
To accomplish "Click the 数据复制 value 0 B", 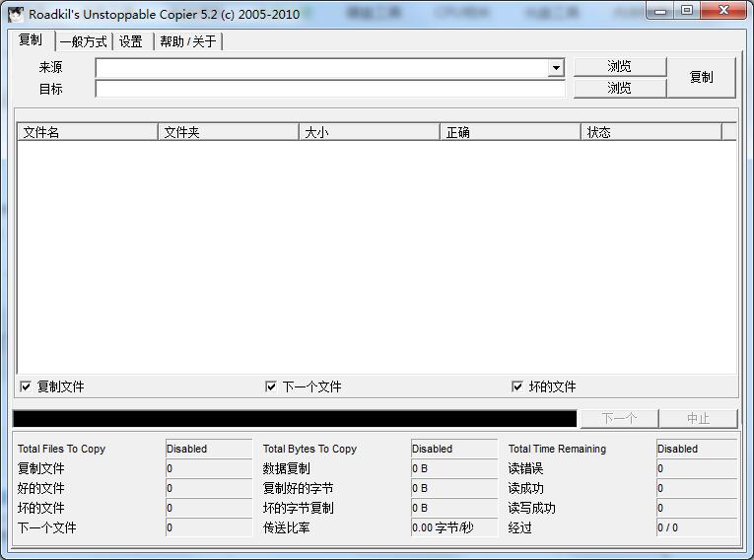I will (454, 468).
